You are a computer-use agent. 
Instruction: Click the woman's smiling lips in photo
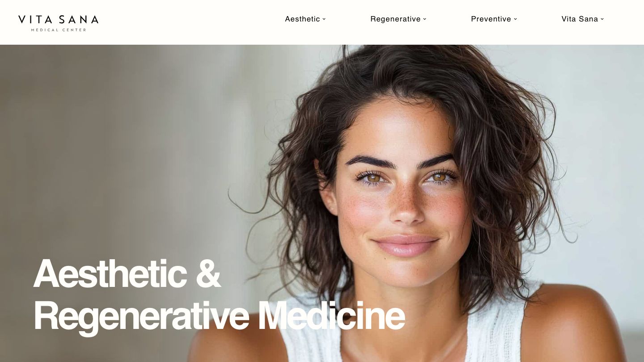(x=406, y=245)
